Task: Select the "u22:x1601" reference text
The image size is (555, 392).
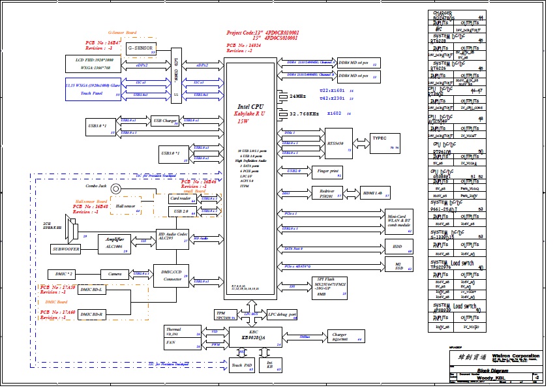Action: 332,91
